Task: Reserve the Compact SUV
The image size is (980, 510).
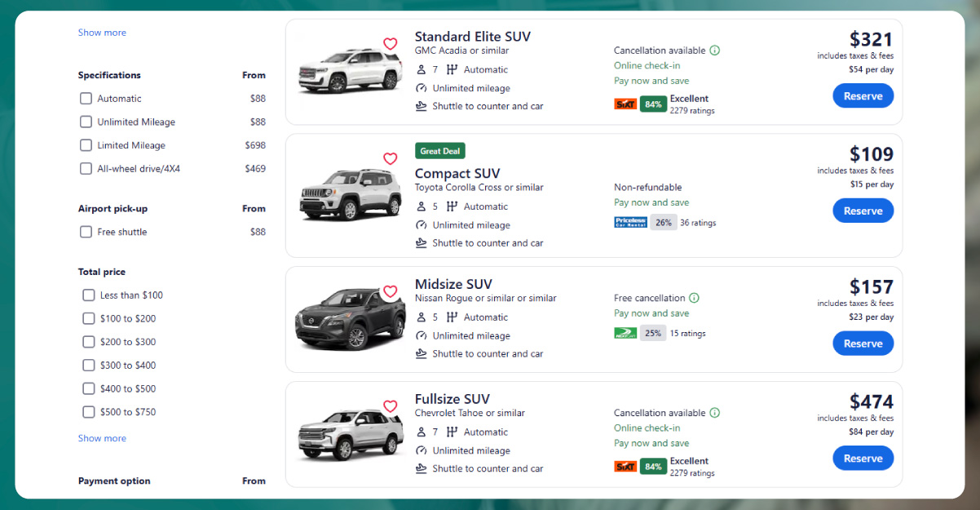Action: pyautogui.click(x=863, y=211)
